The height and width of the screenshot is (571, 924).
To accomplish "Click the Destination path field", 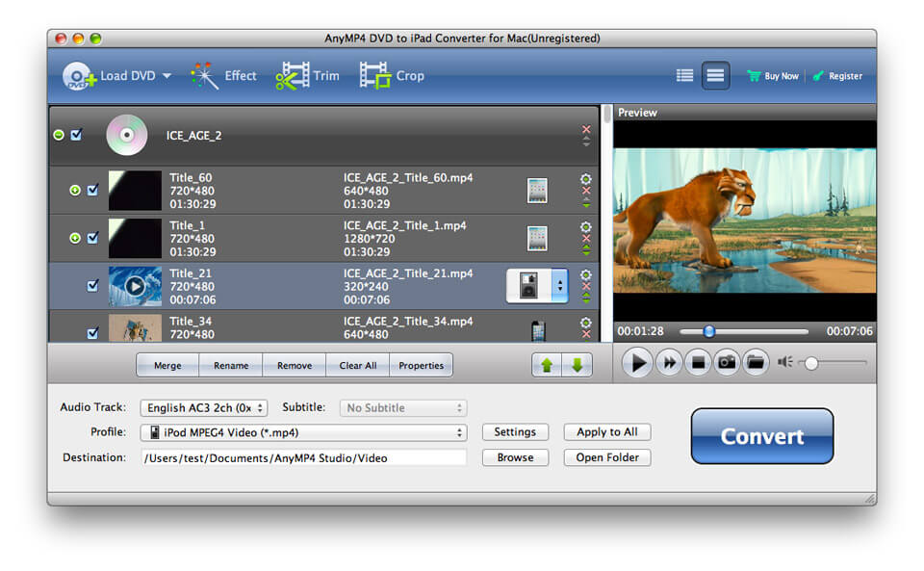I will coord(303,458).
